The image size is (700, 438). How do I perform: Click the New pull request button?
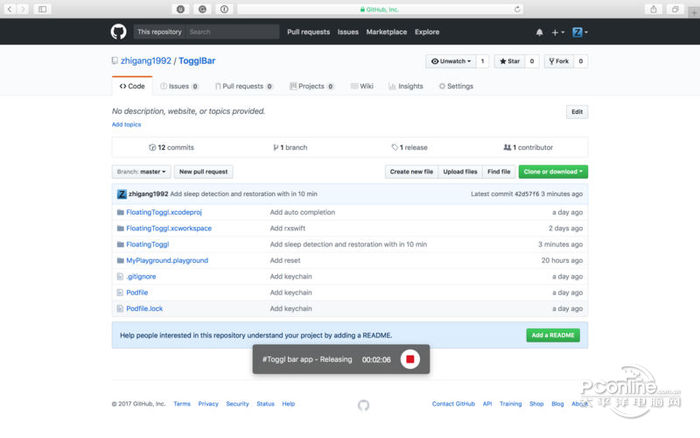[x=204, y=172]
